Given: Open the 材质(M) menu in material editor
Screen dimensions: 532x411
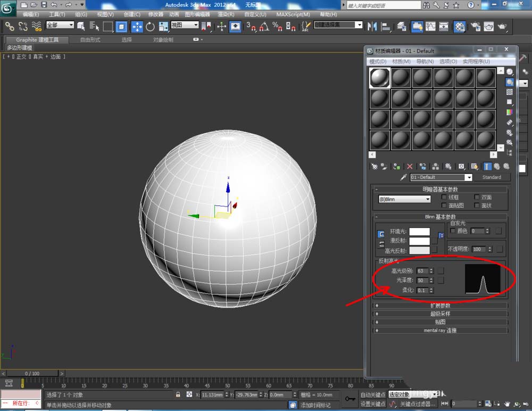Looking at the screenshot, I should 401,62.
